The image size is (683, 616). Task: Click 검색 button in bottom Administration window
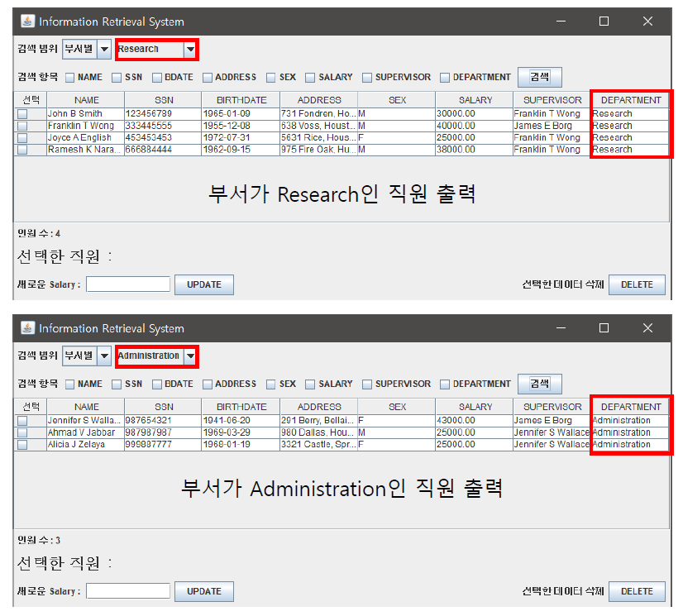click(539, 384)
